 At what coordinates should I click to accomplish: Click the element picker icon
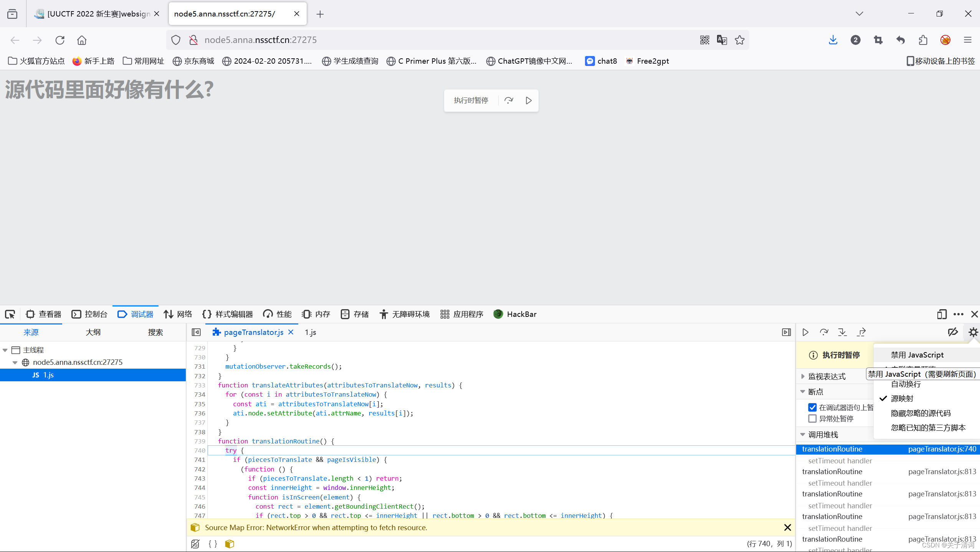click(10, 314)
